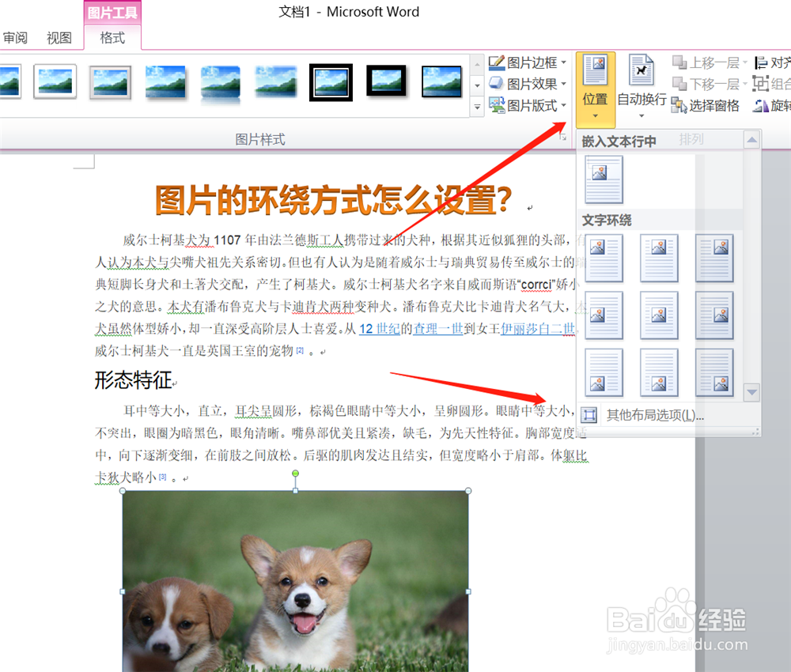The height and width of the screenshot is (672, 791).
Task: Click the footnote reference [3]
Action: click(162, 477)
